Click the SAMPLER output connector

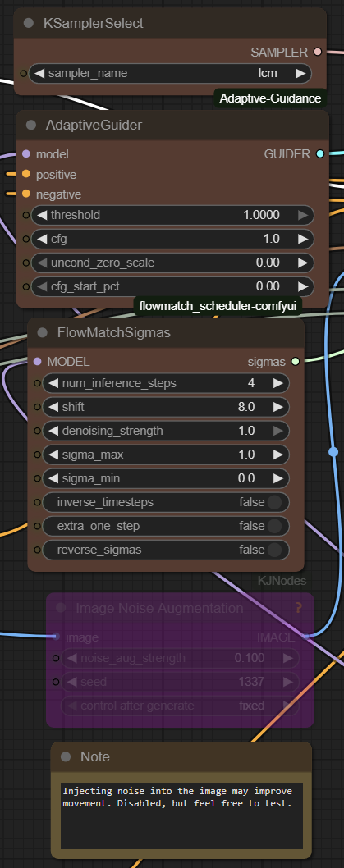point(318,52)
